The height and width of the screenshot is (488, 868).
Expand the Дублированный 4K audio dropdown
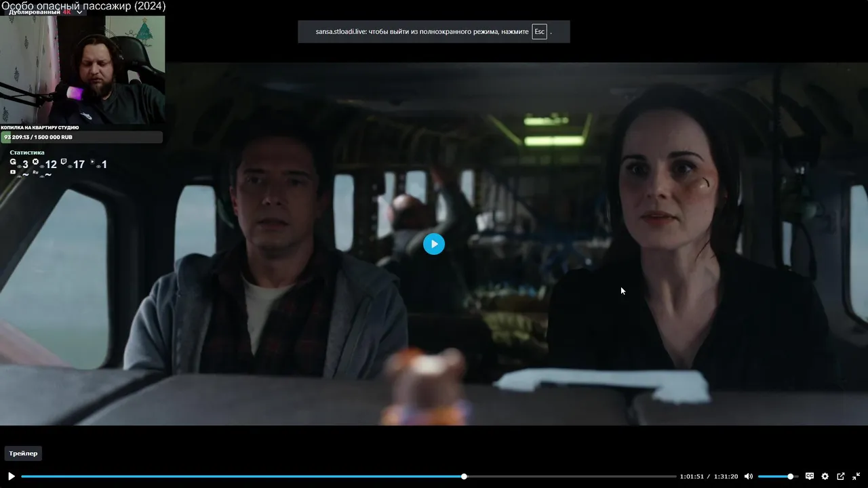[45, 12]
